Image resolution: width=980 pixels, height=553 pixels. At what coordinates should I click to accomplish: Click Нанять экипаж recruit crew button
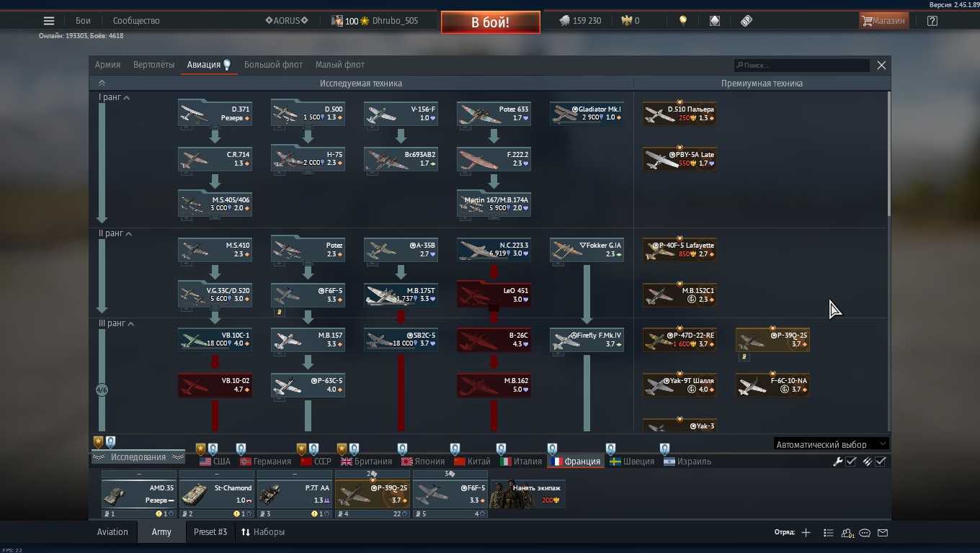pos(528,494)
